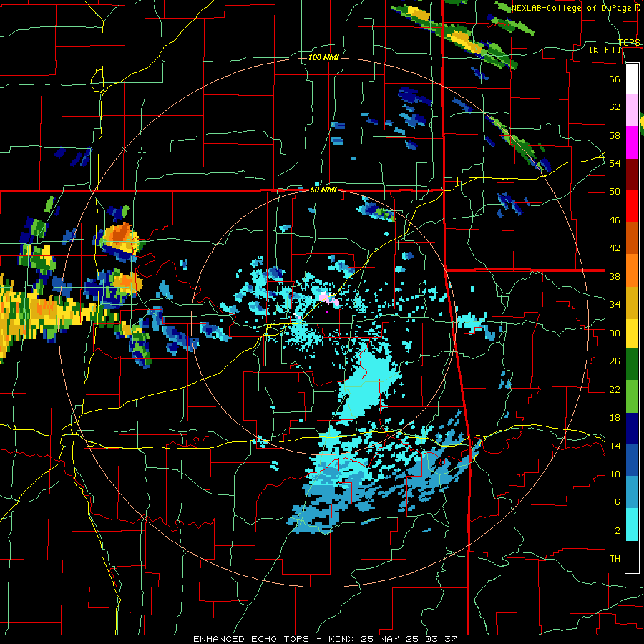Click legend value "38"
Viewport: 644px width, 644px height.
(x=615, y=276)
